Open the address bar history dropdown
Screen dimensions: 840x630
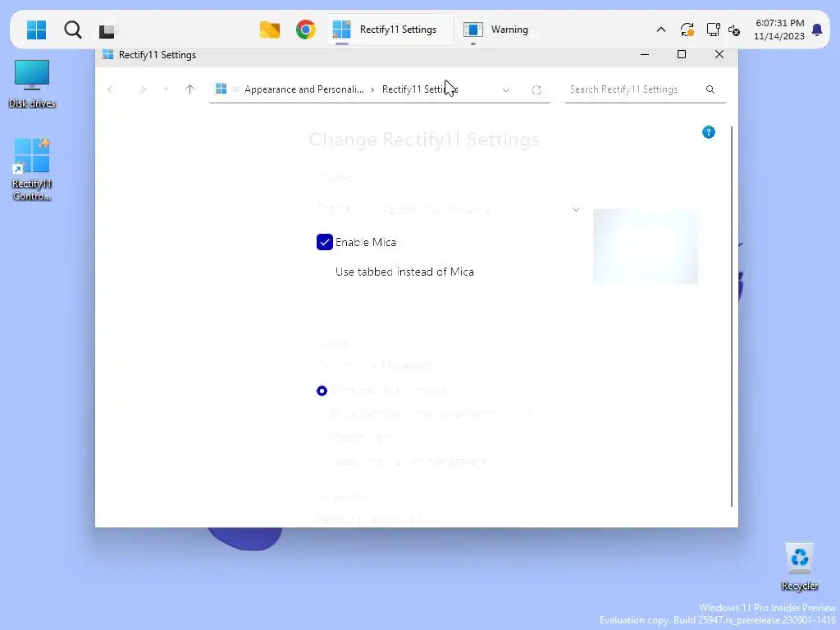[x=505, y=90]
